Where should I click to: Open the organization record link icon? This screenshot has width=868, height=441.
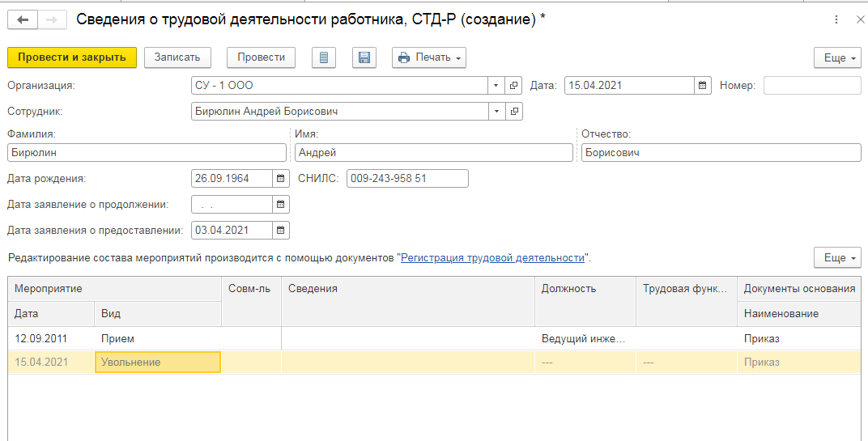pyautogui.click(x=513, y=86)
